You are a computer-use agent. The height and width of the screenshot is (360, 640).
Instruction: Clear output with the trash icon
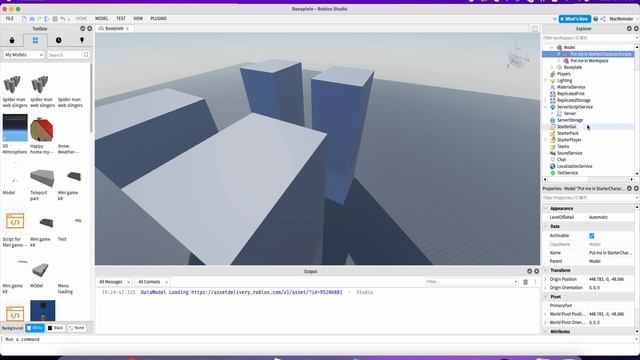coord(525,282)
